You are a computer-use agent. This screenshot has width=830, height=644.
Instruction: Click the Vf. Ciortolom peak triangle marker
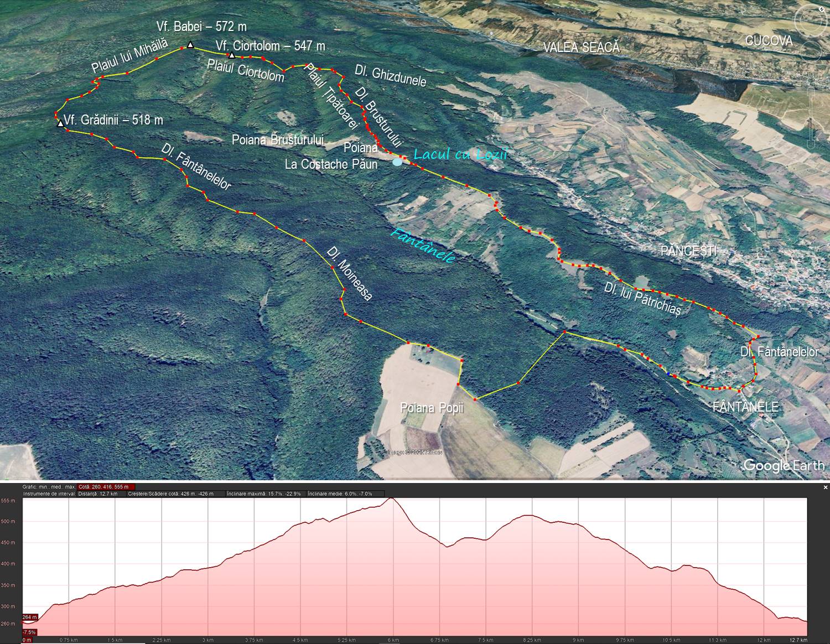pos(232,55)
